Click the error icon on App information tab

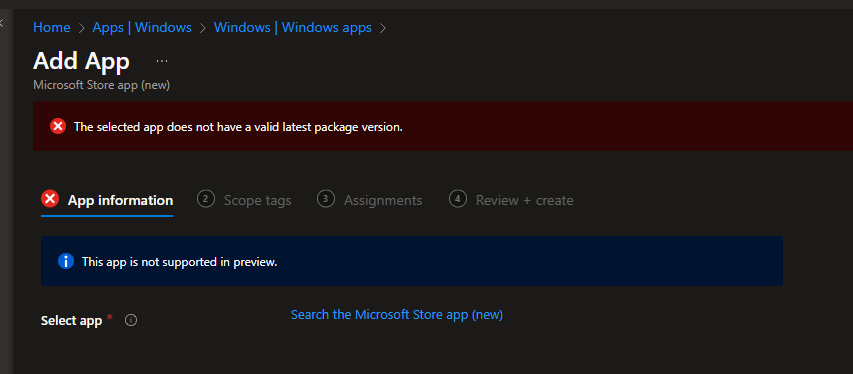(50, 199)
